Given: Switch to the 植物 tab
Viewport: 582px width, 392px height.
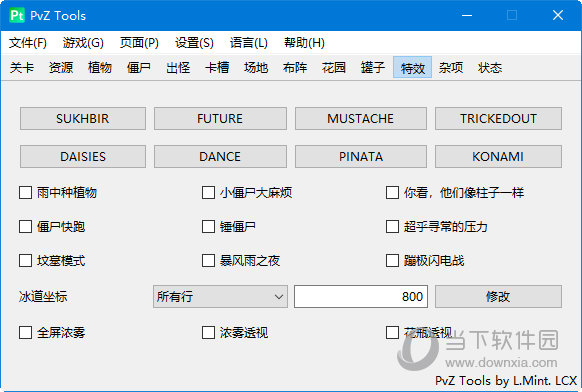Looking at the screenshot, I should 100,68.
